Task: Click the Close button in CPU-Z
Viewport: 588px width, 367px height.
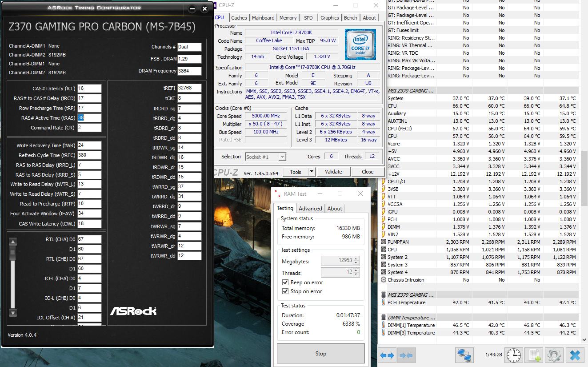Action: click(x=368, y=172)
